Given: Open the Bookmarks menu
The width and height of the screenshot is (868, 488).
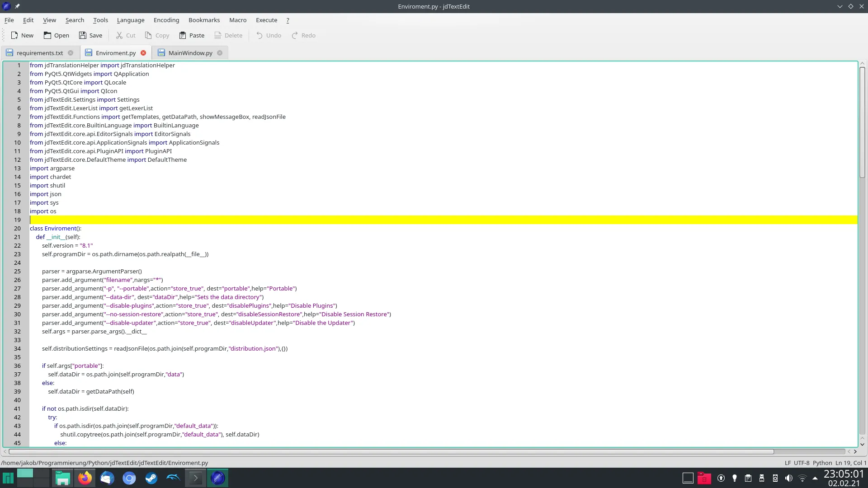Looking at the screenshot, I should pyautogui.click(x=204, y=20).
